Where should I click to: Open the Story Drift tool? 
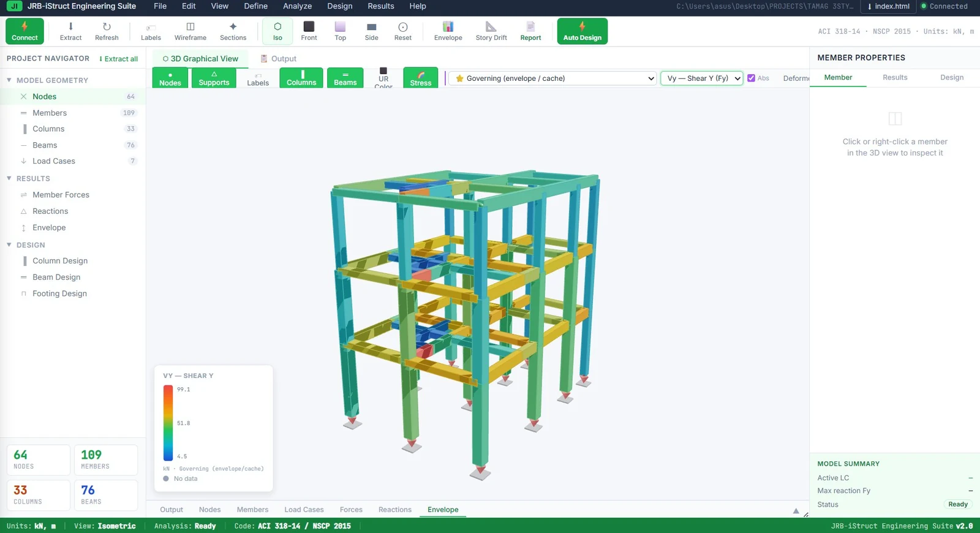click(x=491, y=31)
